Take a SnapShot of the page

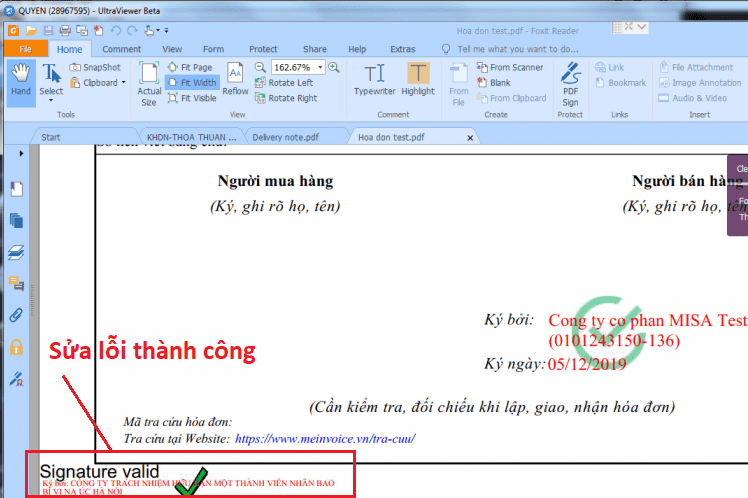(95, 67)
